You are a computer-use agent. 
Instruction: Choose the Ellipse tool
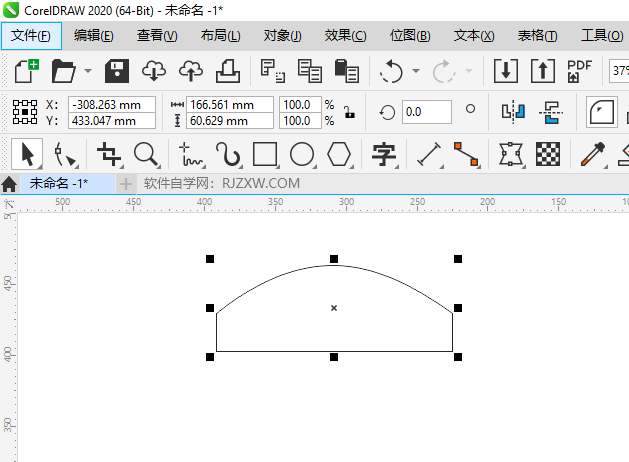point(302,154)
